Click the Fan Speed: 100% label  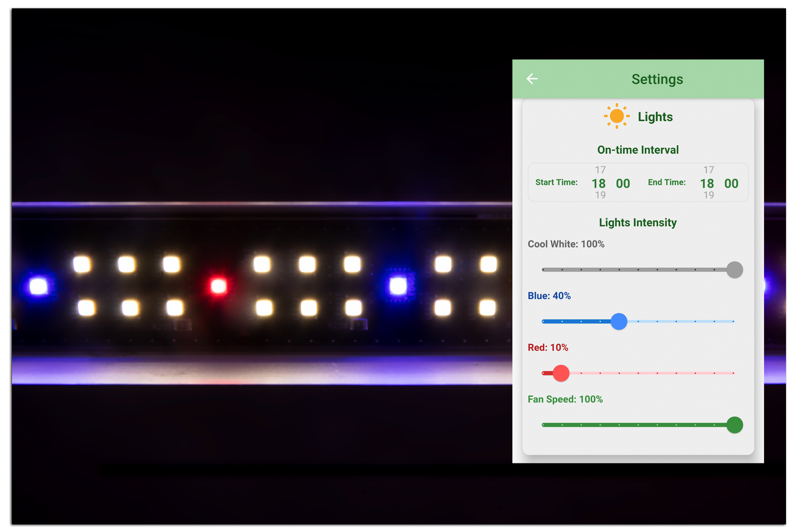[x=565, y=399]
